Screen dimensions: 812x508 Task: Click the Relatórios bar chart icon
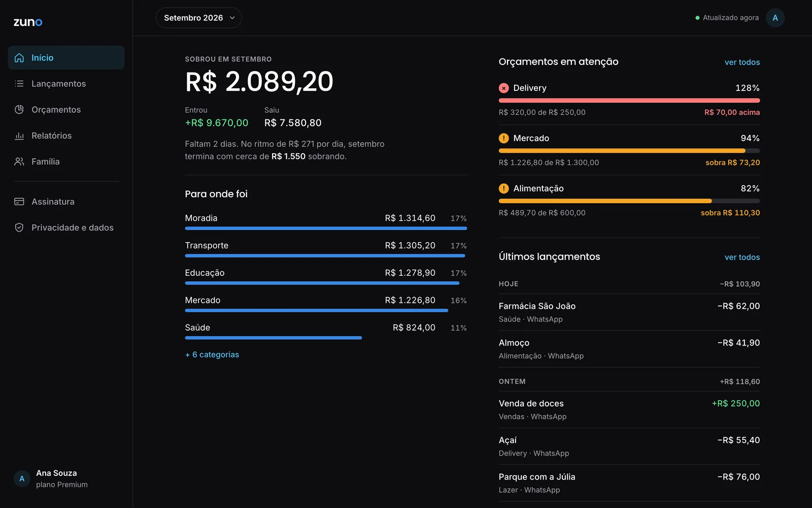tap(19, 136)
